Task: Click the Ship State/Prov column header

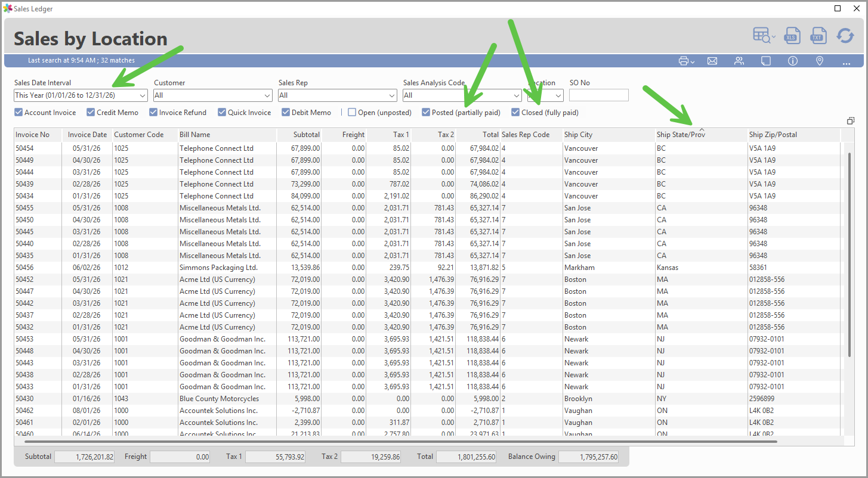Action: pyautogui.click(x=701, y=135)
